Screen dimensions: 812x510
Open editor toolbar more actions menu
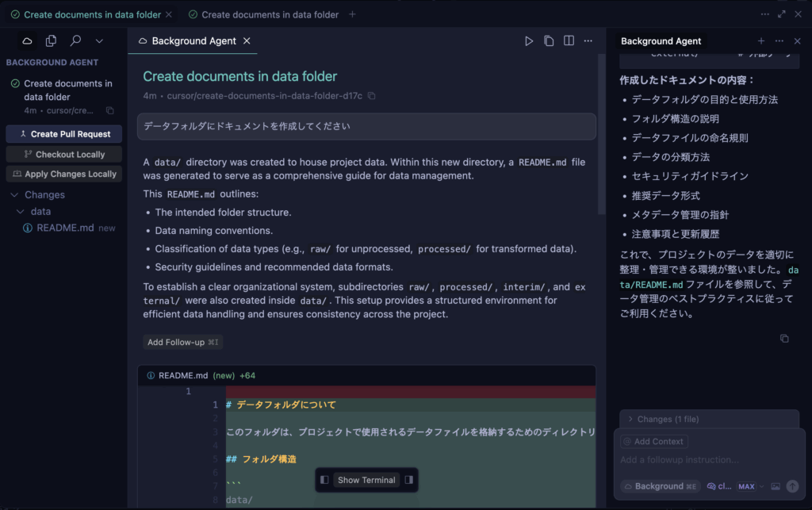tap(588, 41)
